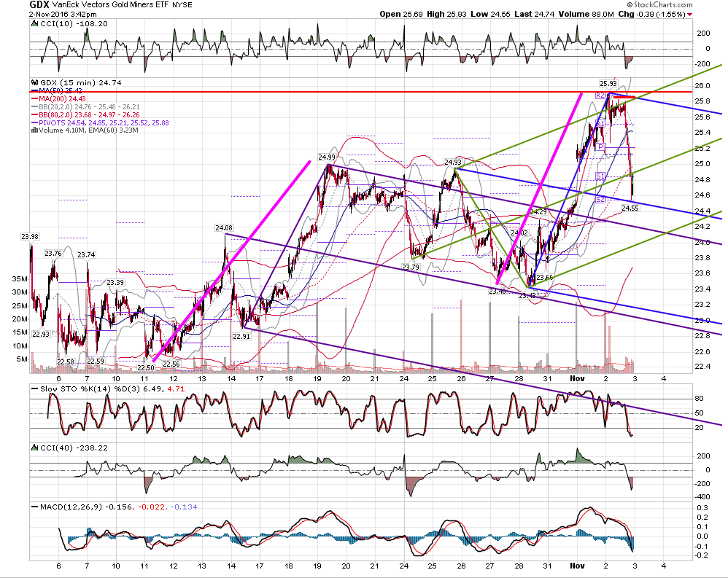Screen dimensions: 728x578
Task: Click the 24.55 low price label
Action: 630,208
